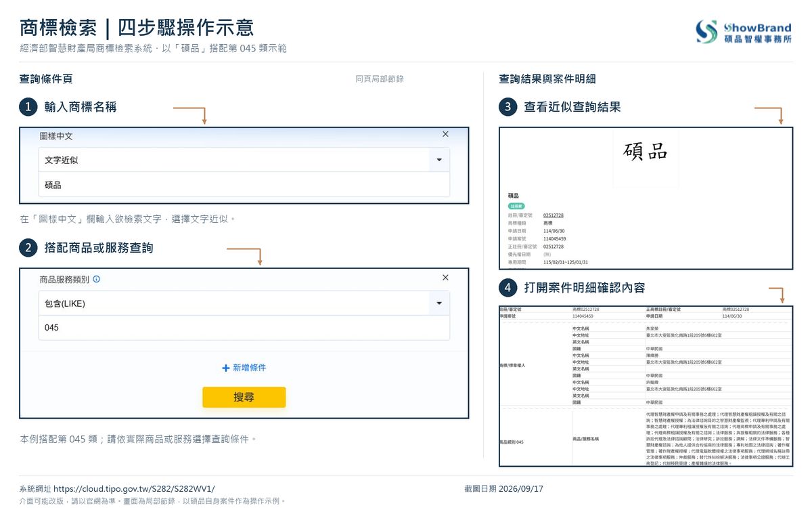
Task: Open registration number 02512728 link in results
Action: (x=554, y=215)
